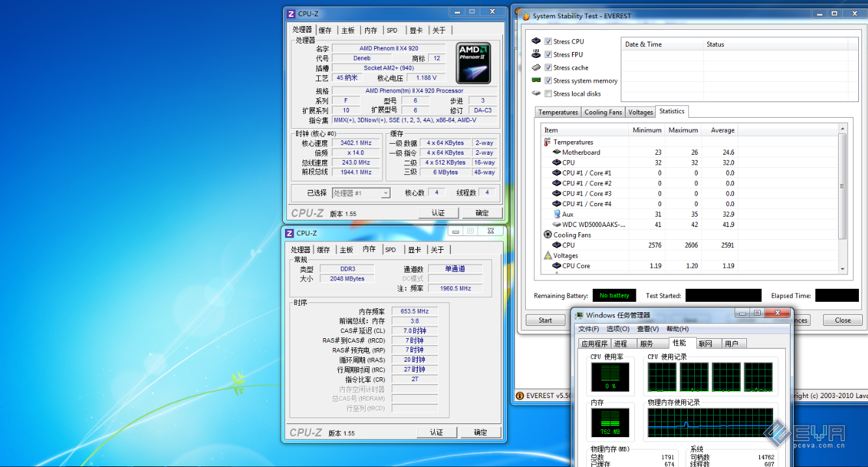This screenshot has width=868, height=467.
Task: Open the 处理器 #1 selection dropdown in CPU-Z
Action: 361,193
